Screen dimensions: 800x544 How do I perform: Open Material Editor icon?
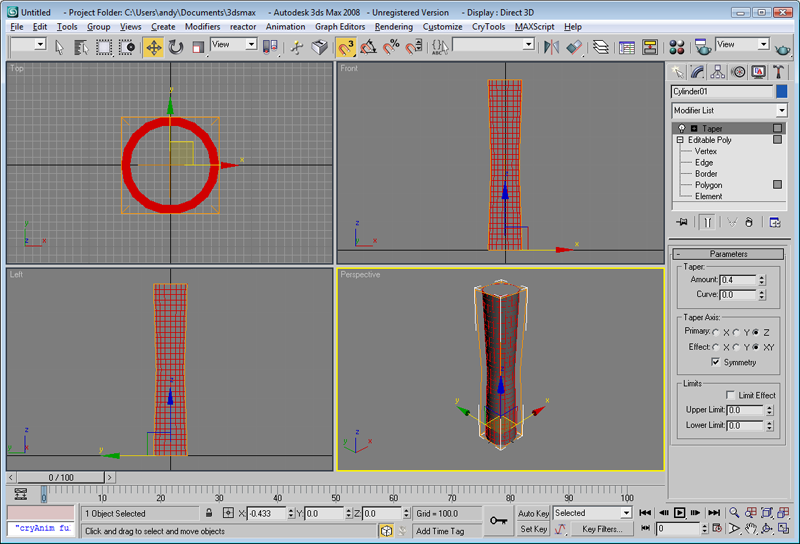point(677,47)
